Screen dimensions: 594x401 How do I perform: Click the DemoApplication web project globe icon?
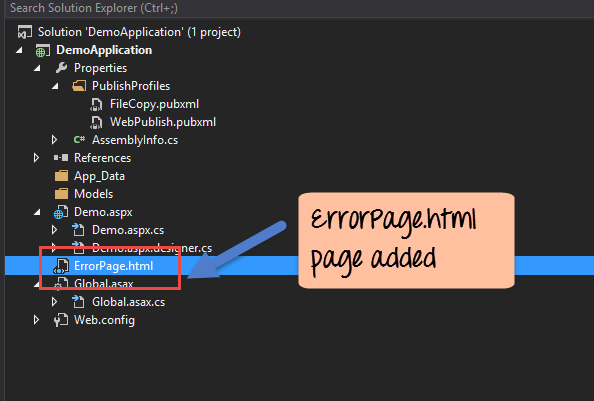[42, 50]
